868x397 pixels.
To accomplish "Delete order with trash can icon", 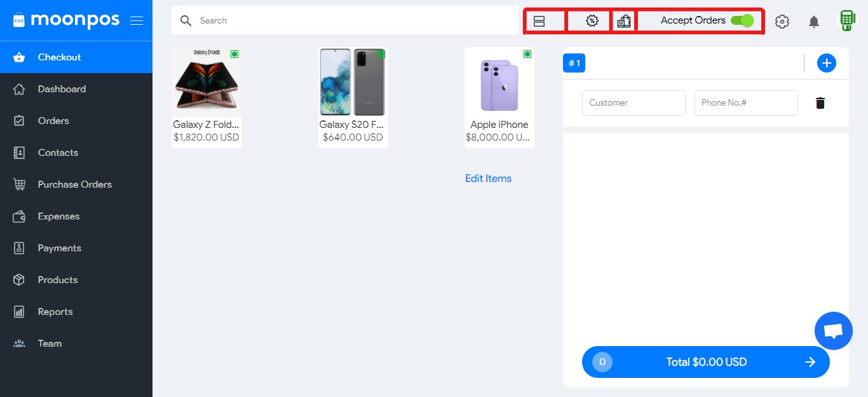I will click(x=820, y=103).
